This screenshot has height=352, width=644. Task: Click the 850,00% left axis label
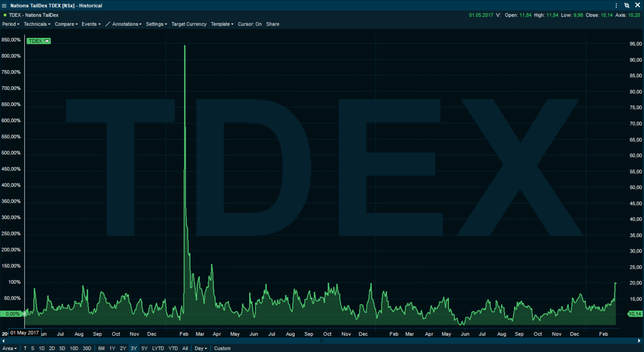coord(11,40)
